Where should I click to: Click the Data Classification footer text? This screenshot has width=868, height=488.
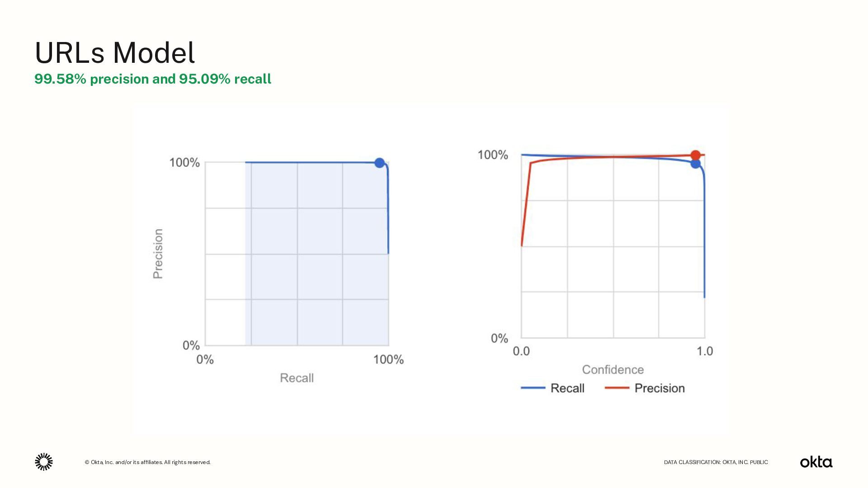[x=716, y=462]
